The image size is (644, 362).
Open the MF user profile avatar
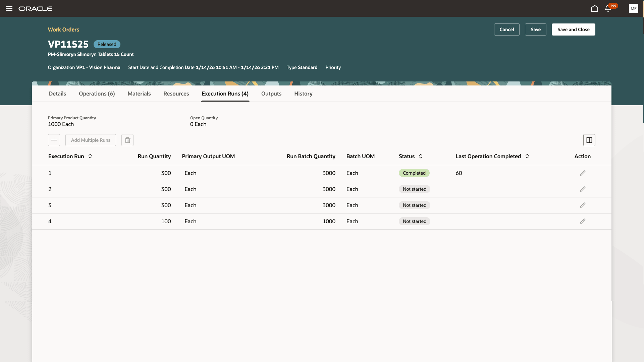click(633, 8)
